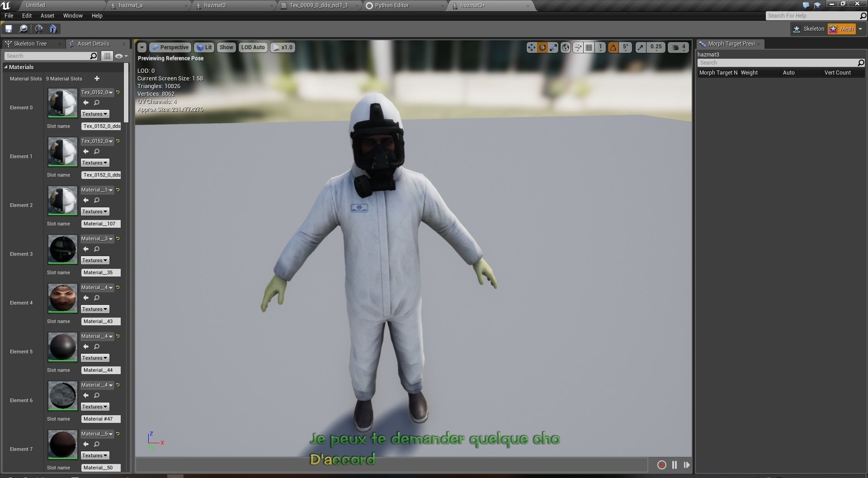Viewport: 868px width, 478px height.
Task: Open grid snap value 1 dropdown
Action: 600,47
